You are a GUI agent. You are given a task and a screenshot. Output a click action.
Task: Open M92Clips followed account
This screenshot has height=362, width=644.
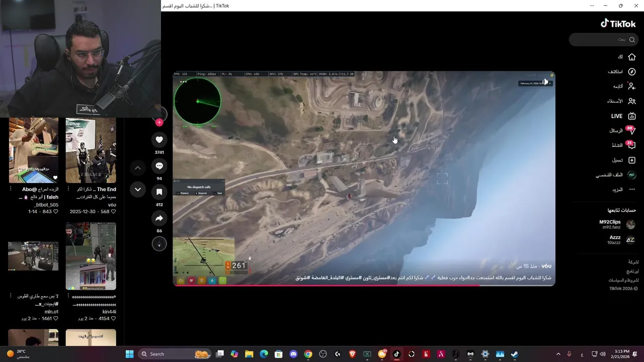click(x=617, y=224)
